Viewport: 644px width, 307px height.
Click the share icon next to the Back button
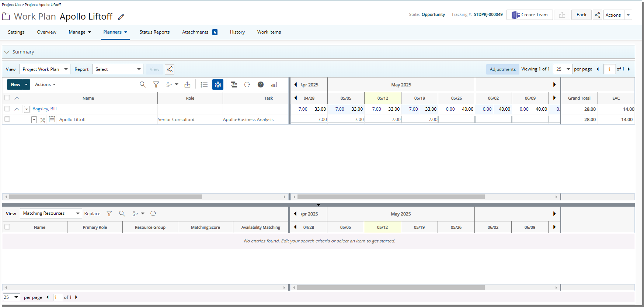pos(598,15)
